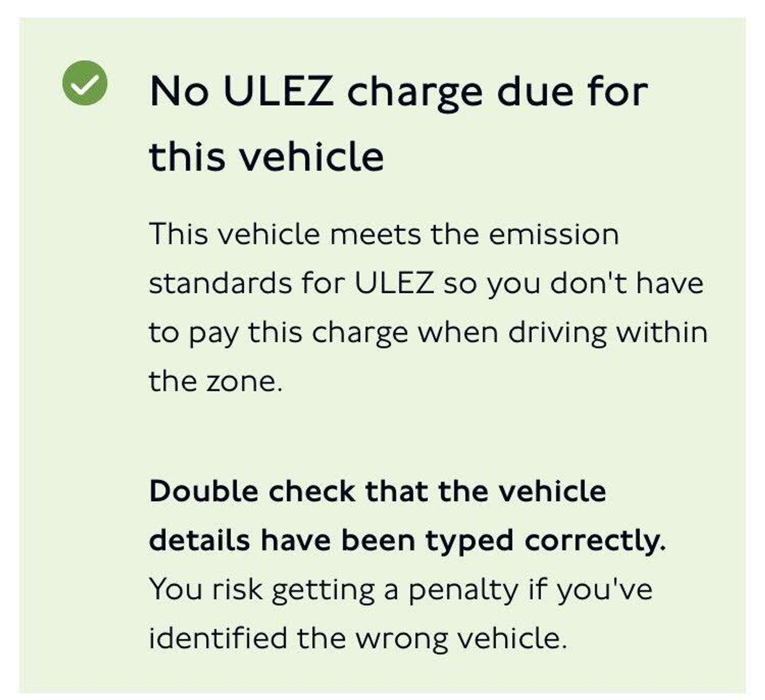The height and width of the screenshot is (700, 765).
Task: Click bold line "details have been typed correctly."
Action: pyautogui.click(x=407, y=541)
